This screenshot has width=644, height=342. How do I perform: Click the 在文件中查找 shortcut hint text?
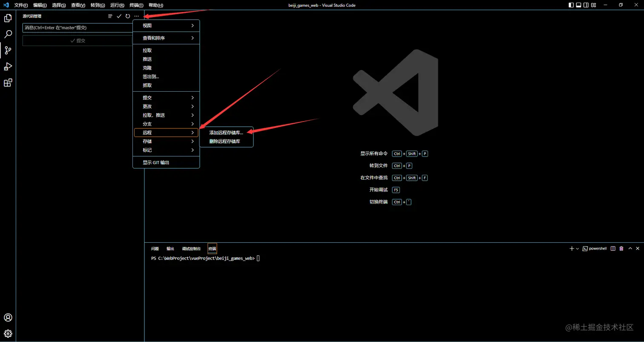pyautogui.click(x=374, y=178)
